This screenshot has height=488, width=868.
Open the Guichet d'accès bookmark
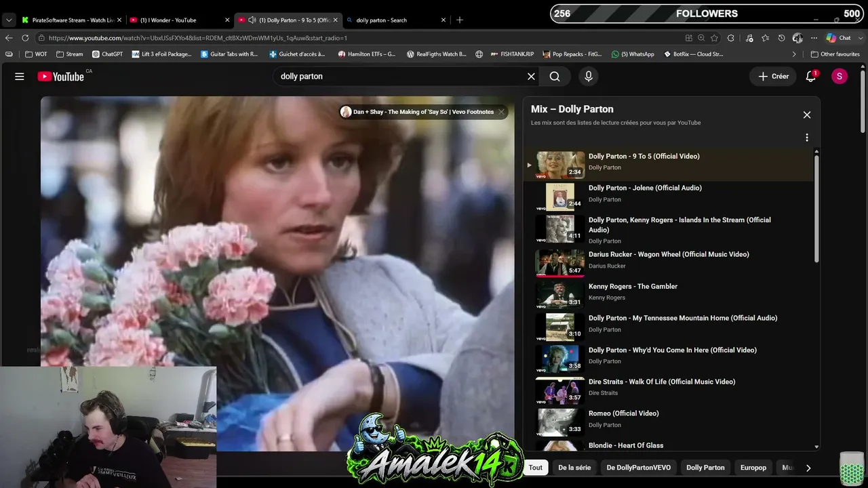[297, 54]
